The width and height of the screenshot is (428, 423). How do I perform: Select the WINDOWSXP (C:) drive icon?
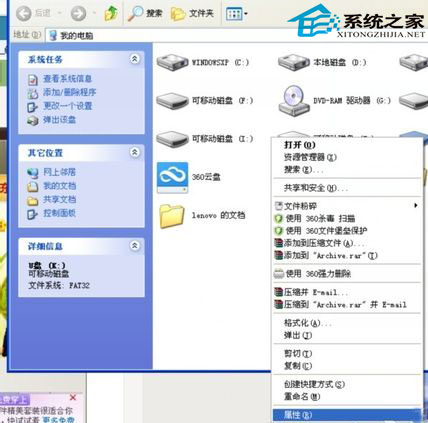tap(172, 62)
